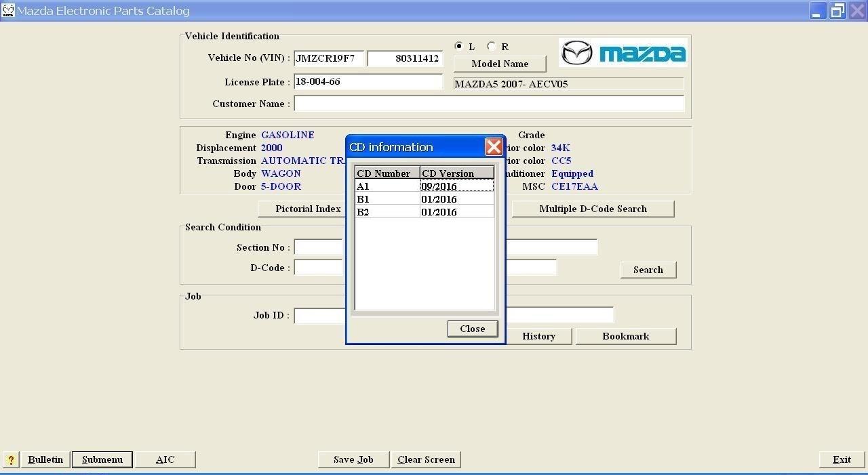Image resolution: width=868 pixels, height=475 pixels.
Task: Open the Bulletin section
Action: [45, 459]
